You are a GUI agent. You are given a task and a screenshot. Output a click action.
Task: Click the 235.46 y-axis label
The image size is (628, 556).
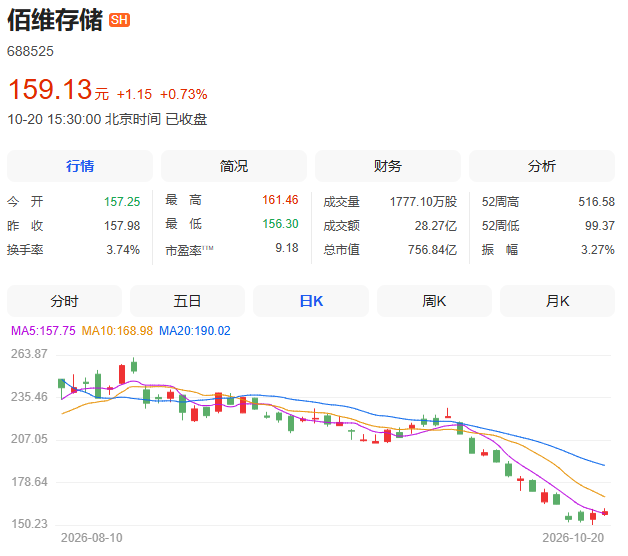click(29, 397)
